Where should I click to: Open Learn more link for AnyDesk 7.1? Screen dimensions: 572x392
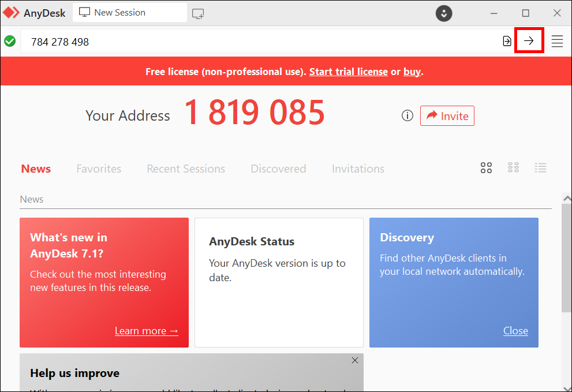[x=146, y=331]
